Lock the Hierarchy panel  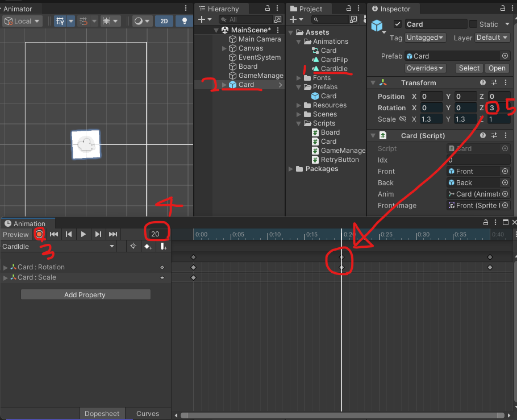268,9
